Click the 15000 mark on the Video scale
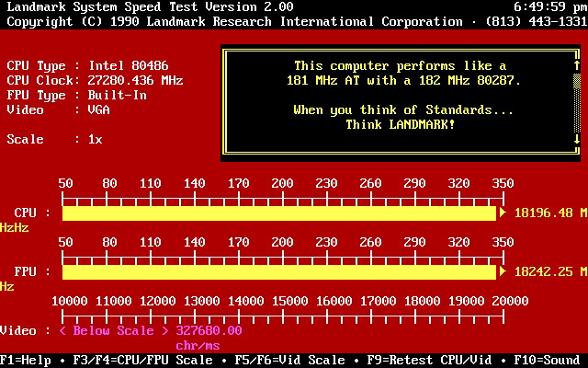The image size is (588, 368). [290, 301]
